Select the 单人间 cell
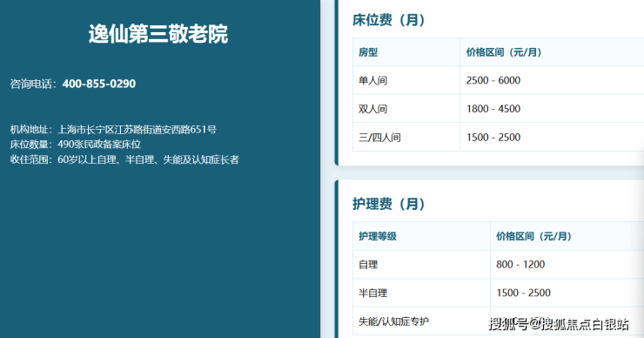Viewport: 644px width, 338px height. pyautogui.click(x=373, y=80)
